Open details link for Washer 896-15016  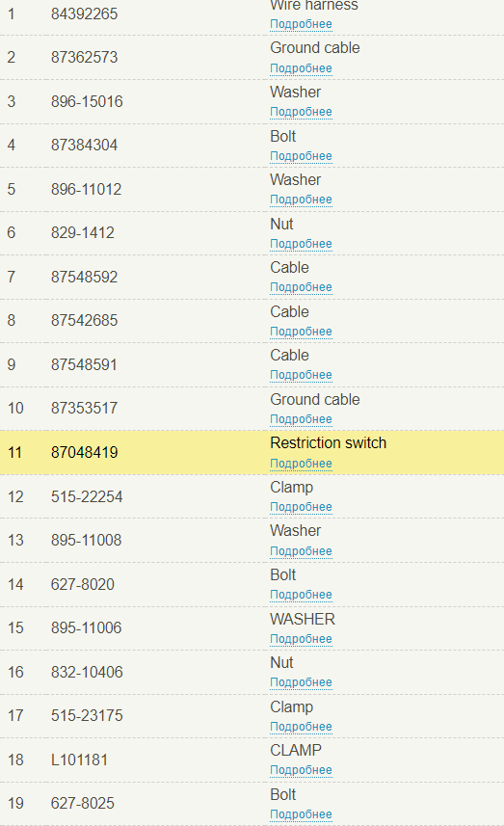pos(301,112)
